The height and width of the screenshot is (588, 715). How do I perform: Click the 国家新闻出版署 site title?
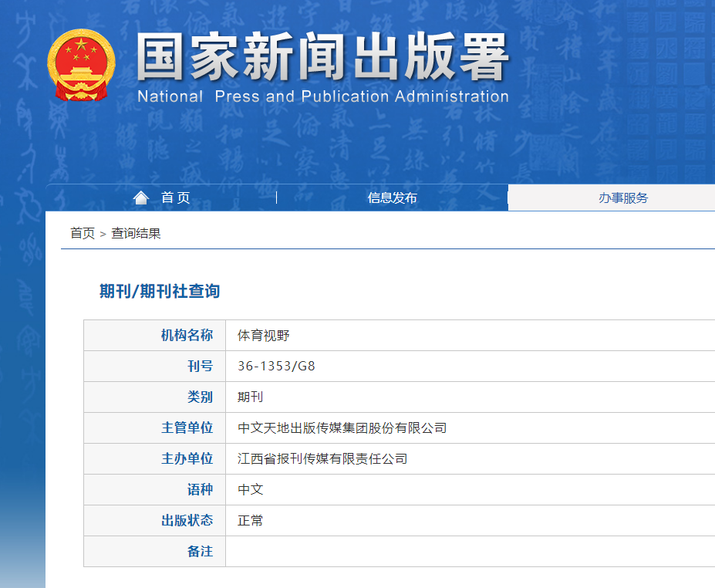322,58
